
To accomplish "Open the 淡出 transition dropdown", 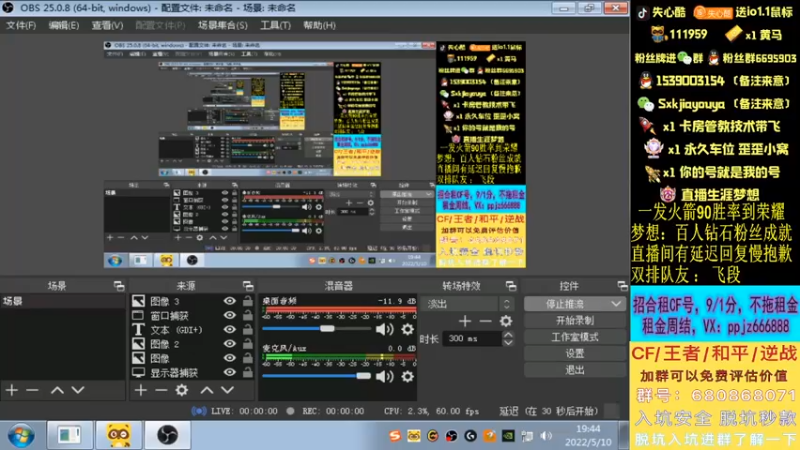I will pyautogui.click(x=467, y=304).
